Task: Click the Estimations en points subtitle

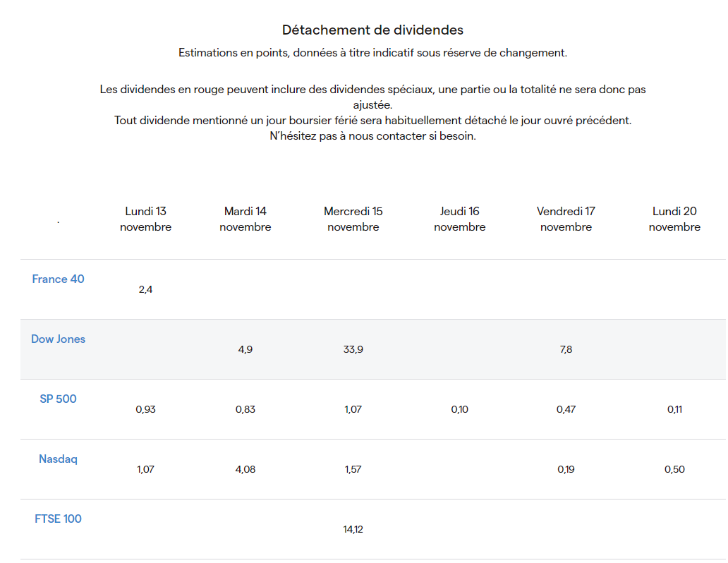Action: [373, 52]
